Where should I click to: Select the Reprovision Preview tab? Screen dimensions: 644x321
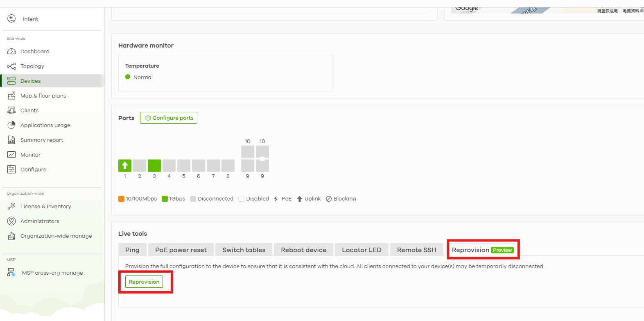(x=483, y=250)
